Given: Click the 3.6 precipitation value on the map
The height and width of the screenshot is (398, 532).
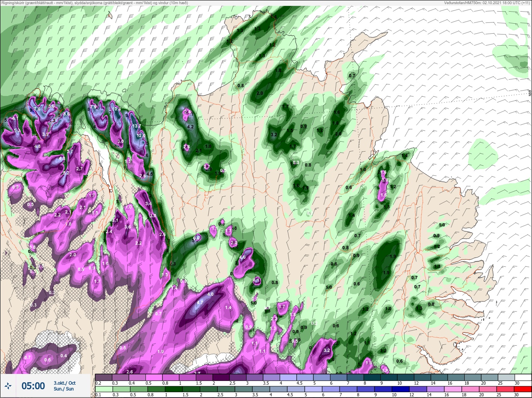Looking at the screenshot, I should click(128, 227).
